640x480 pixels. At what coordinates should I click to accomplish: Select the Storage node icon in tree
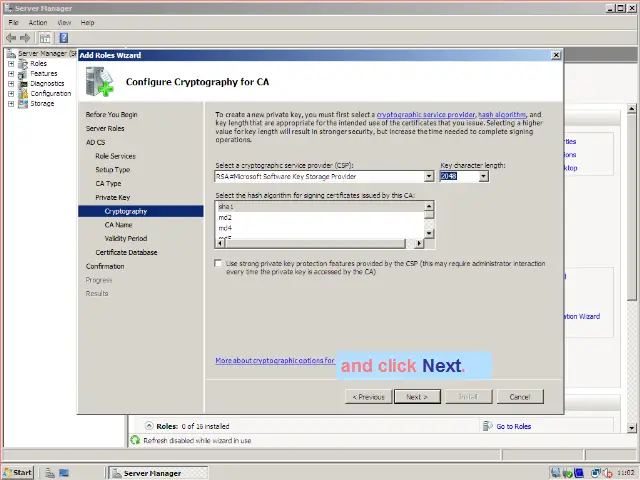pos(23,104)
